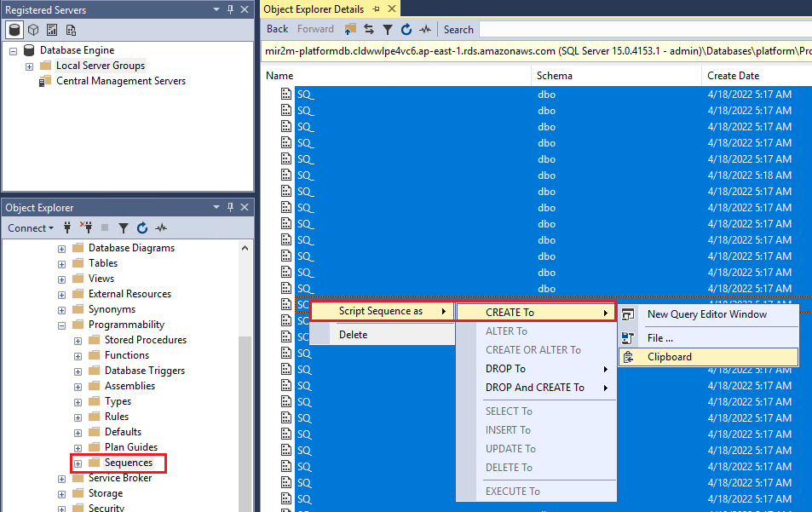Toggle auto hide pin on Object Explorer panel
This screenshot has height=512, width=812.
[x=230, y=207]
